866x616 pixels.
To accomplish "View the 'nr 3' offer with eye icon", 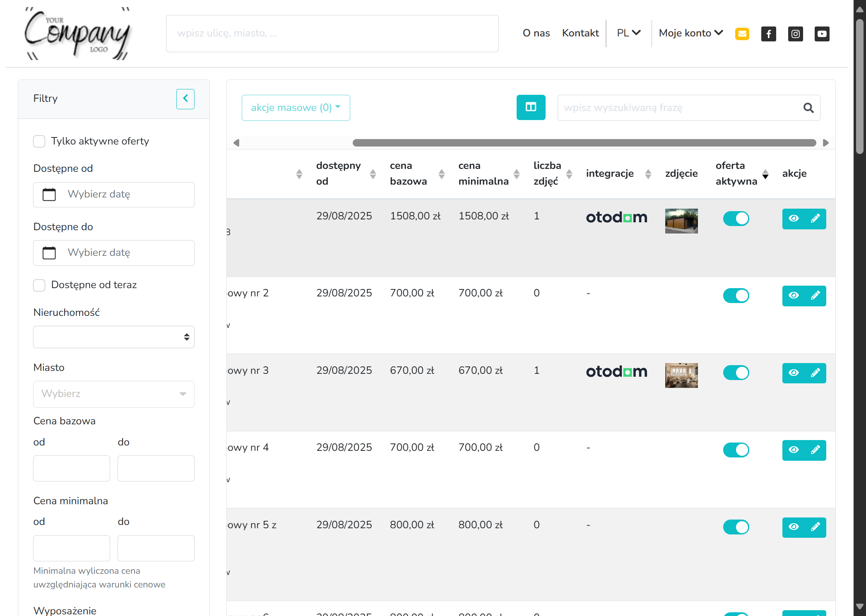I will [x=794, y=373].
